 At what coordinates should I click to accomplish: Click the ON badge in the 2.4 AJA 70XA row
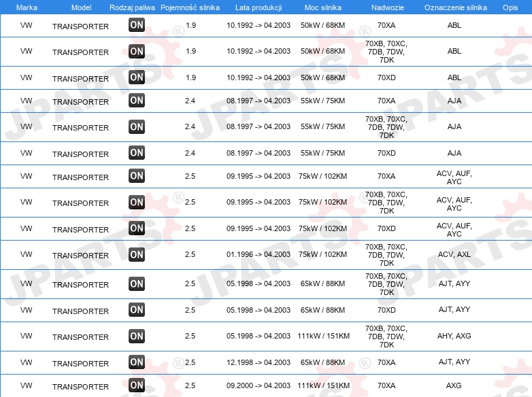[137, 101]
